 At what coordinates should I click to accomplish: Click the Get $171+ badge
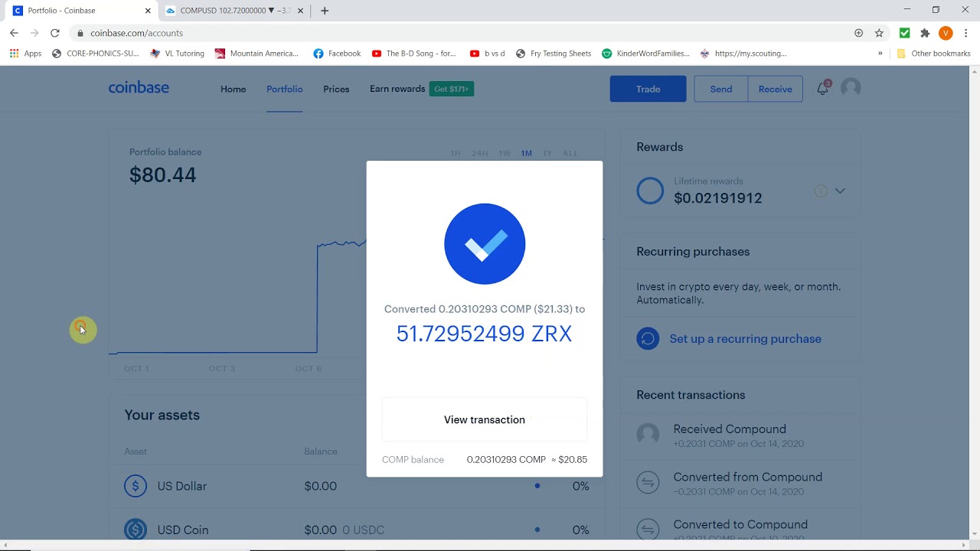pyautogui.click(x=452, y=89)
